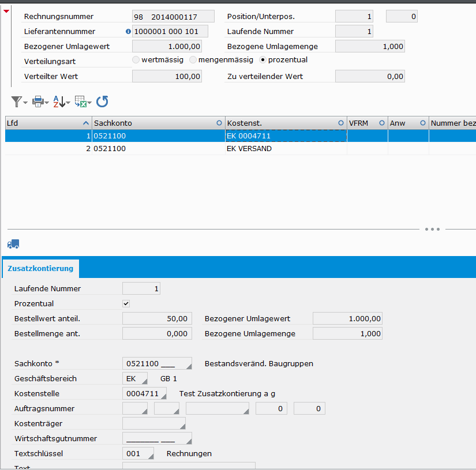
Task: Open the Geschäftsbereich EK dropdown
Action: [144, 381]
